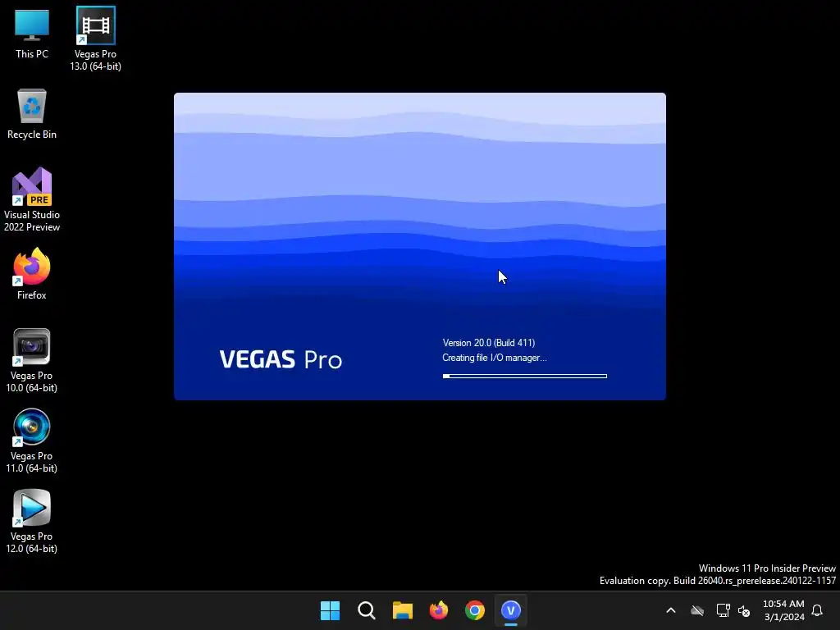Open the notifications bell
Image resolution: width=840 pixels, height=630 pixels.
pos(817,610)
